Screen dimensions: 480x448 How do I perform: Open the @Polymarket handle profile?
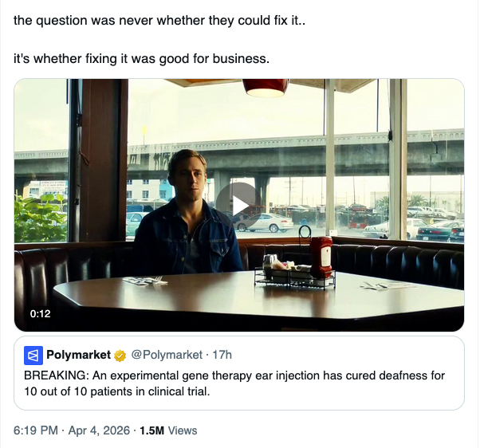(x=164, y=355)
